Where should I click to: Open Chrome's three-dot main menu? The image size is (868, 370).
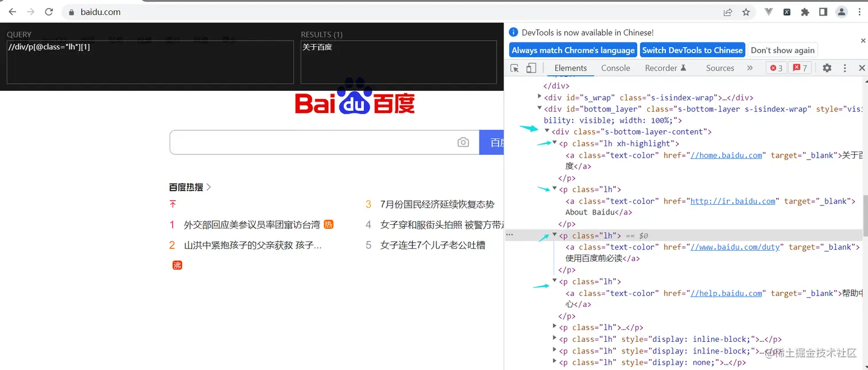(x=859, y=11)
